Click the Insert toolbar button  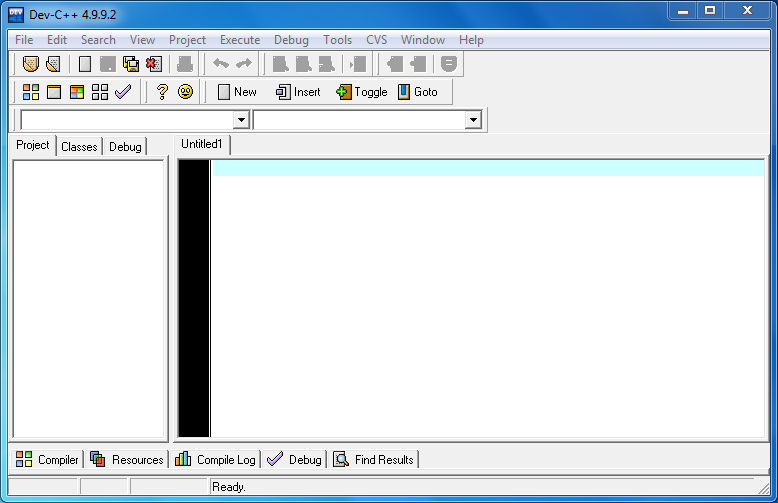(x=298, y=92)
